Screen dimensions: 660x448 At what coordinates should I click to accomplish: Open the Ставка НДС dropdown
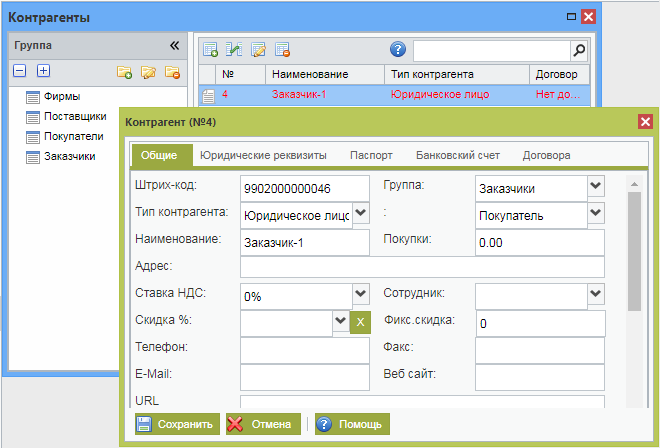[360, 294]
